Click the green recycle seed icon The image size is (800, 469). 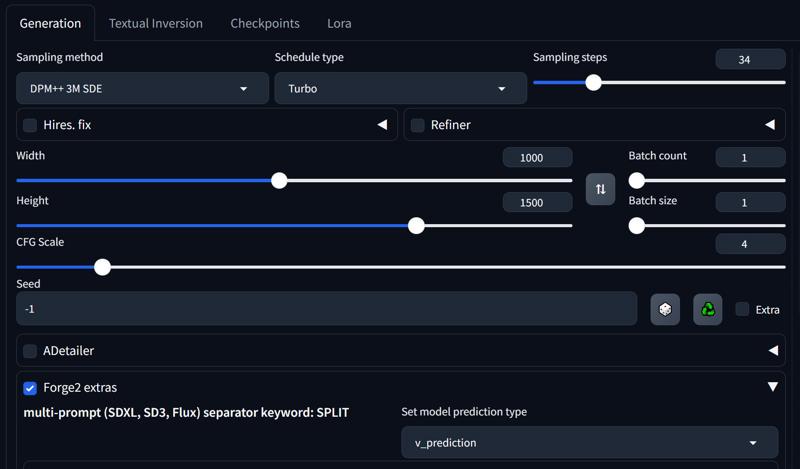708,309
